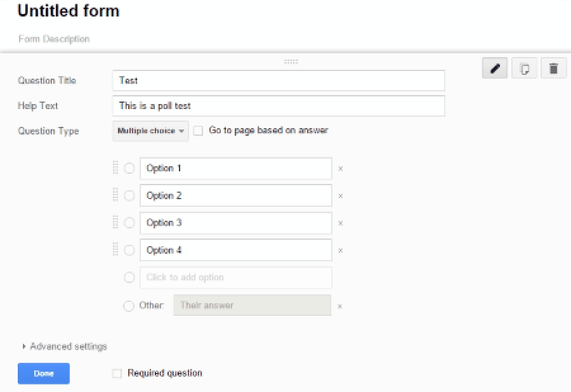This screenshot has height=392, width=571.
Task: Click the Question Title input field
Action: (x=279, y=81)
